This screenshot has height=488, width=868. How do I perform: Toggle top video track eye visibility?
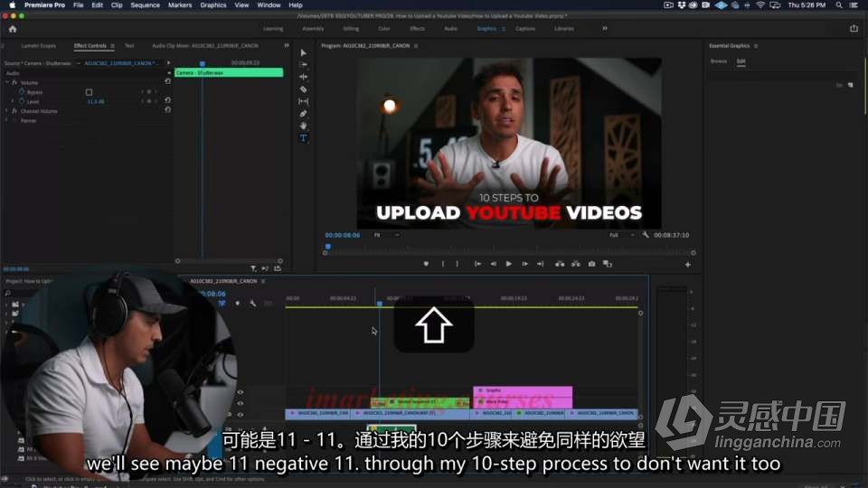(x=241, y=392)
